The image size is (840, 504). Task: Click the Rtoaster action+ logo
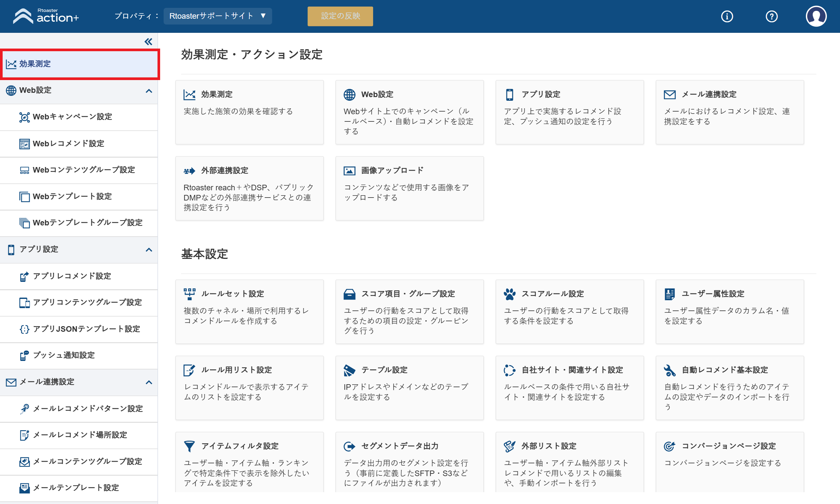click(46, 16)
